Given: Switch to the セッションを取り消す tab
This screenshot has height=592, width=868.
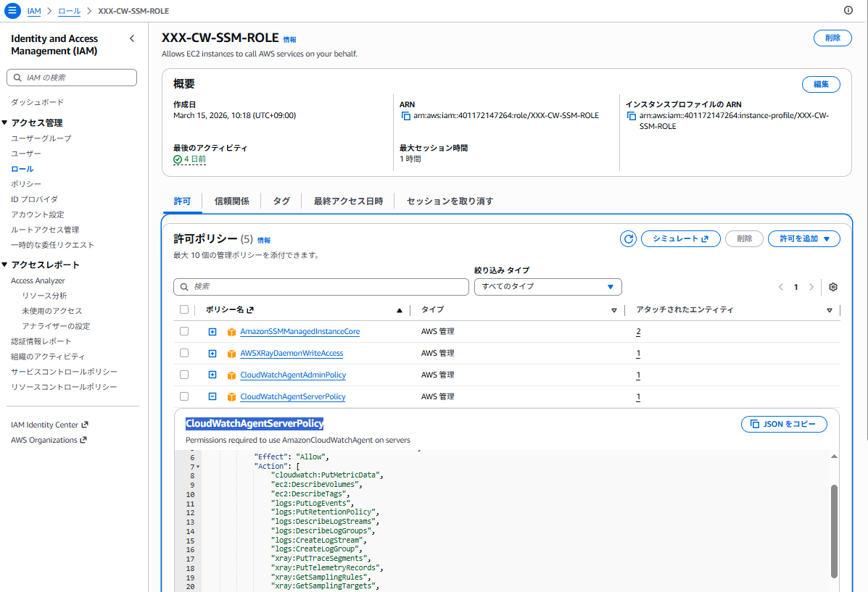Looking at the screenshot, I should tap(450, 201).
